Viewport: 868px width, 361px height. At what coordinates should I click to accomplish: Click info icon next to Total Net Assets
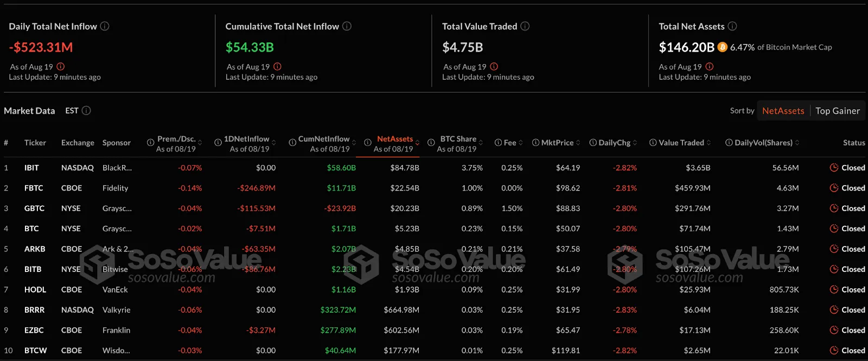pyautogui.click(x=732, y=26)
